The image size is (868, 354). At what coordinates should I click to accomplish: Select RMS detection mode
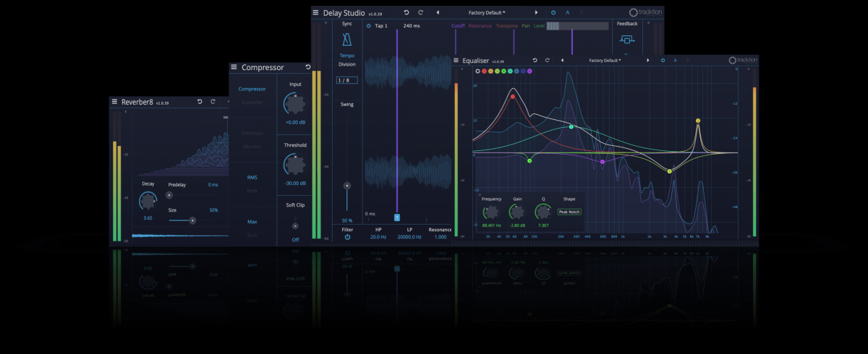point(252,177)
